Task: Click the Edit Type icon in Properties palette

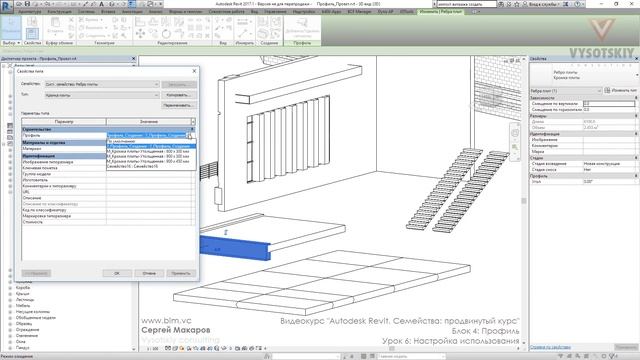Action: tap(607, 90)
